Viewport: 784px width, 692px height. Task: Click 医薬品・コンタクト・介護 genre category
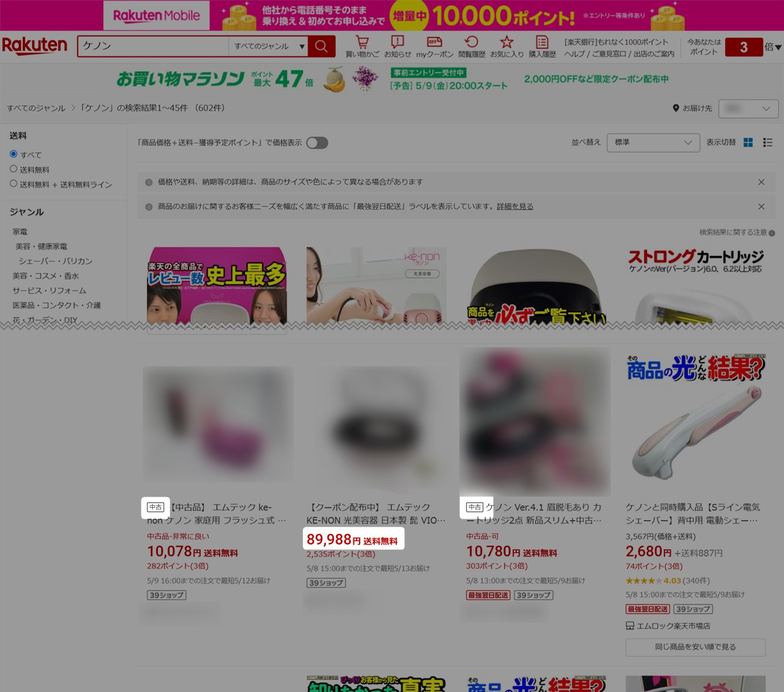(x=57, y=306)
